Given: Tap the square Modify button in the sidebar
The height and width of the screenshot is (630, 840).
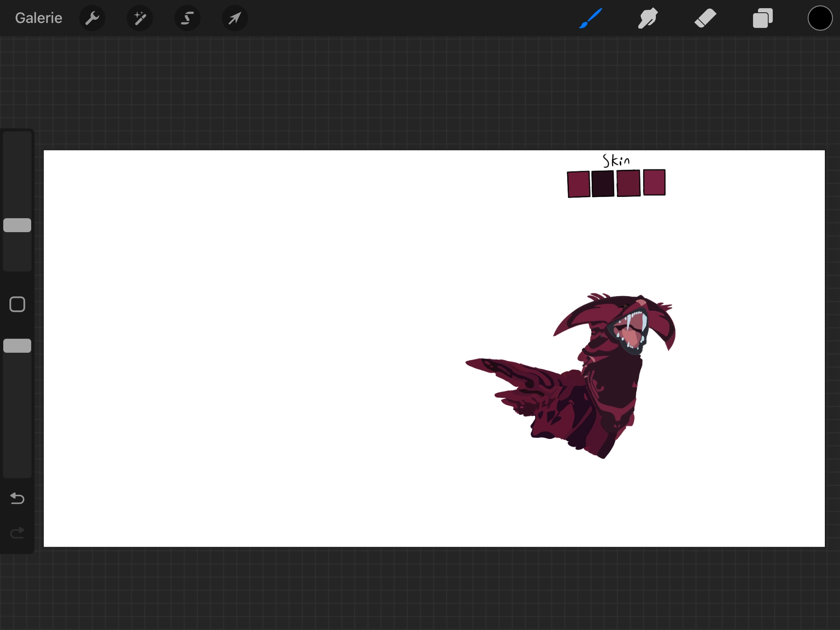Looking at the screenshot, I should click(17, 304).
